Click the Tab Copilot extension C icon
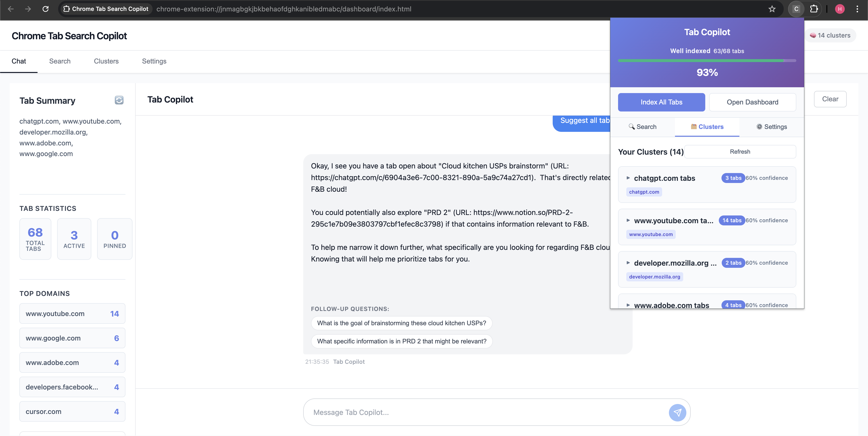 (796, 9)
